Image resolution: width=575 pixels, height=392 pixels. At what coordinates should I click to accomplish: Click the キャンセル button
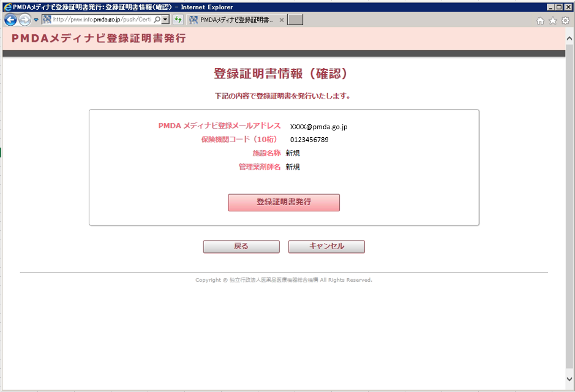click(326, 246)
